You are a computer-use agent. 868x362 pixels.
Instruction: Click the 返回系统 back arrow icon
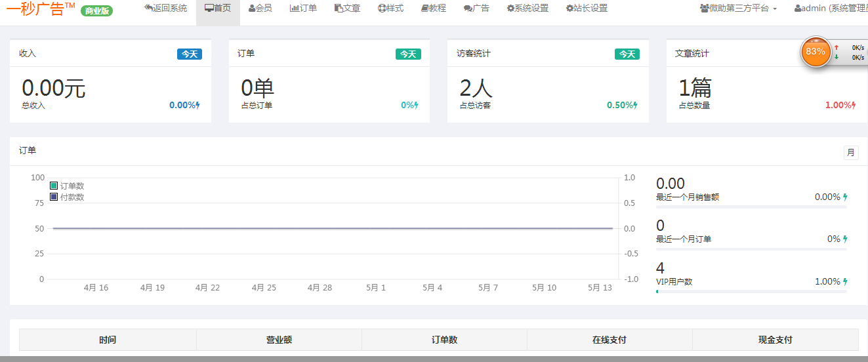click(x=148, y=9)
